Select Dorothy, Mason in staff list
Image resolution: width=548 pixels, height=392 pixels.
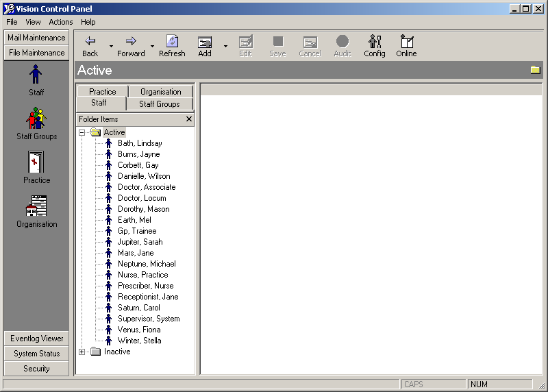click(144, 209)
